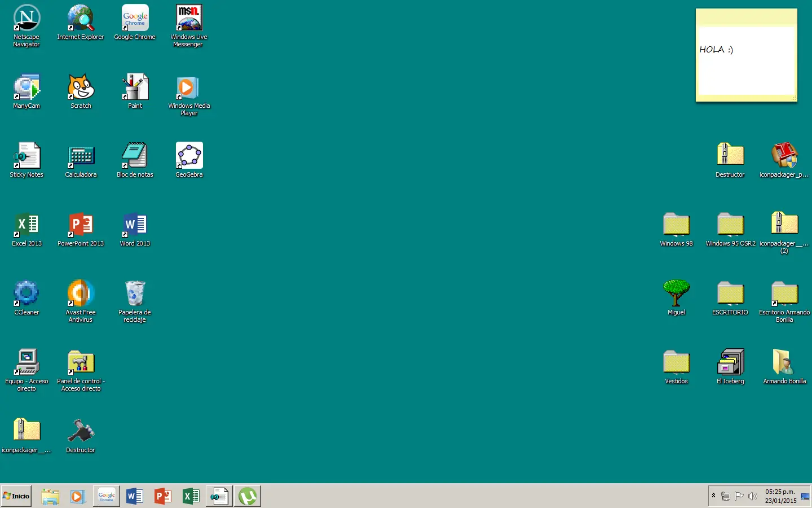
Task: Click the volume speaker tray icon
Action: [752, 496]
